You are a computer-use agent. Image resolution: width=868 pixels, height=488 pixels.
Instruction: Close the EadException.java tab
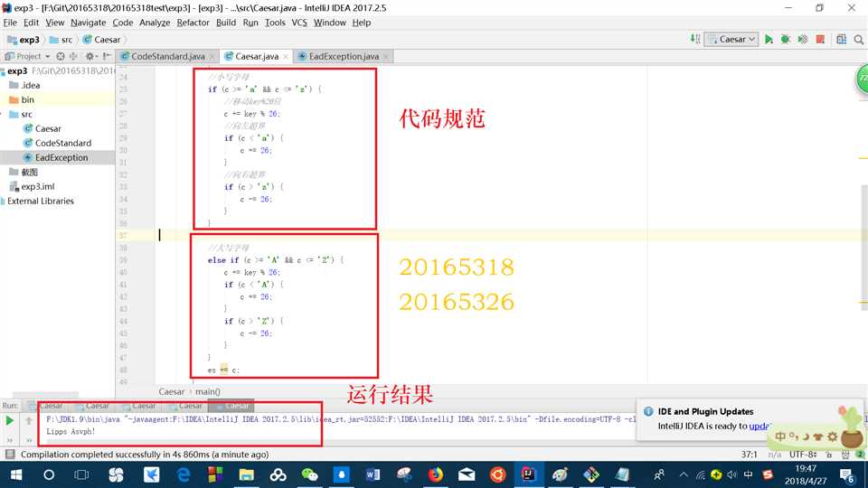pyautogui.click(x=386, y=56)
